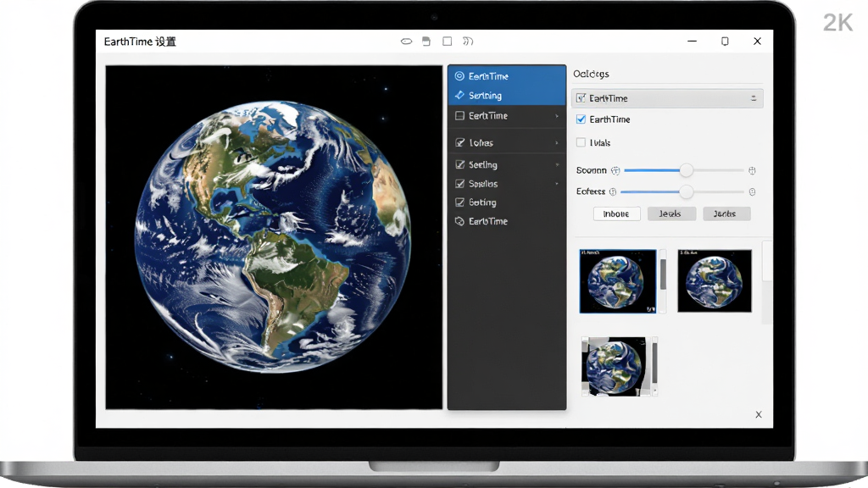Select the Goting sidebar label

(482, 202)
